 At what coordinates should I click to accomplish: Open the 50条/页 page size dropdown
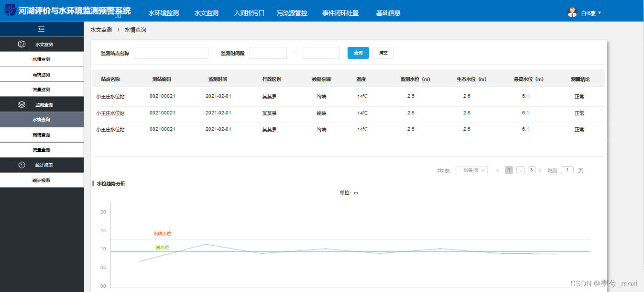471,170
